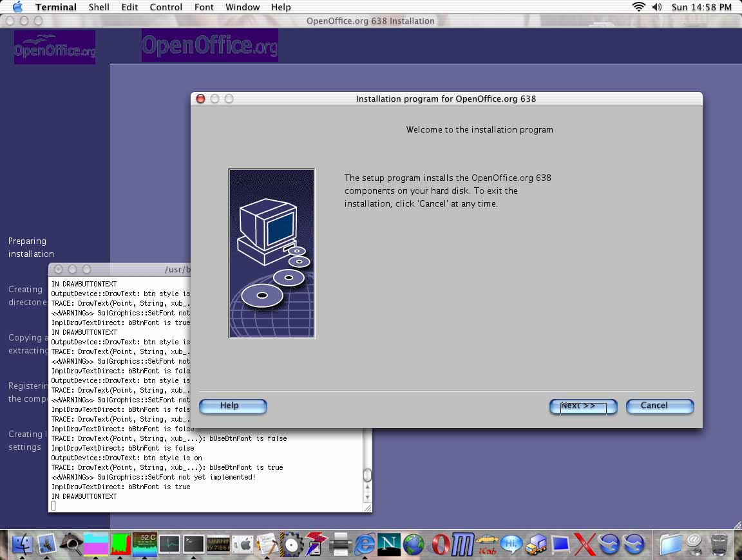Open the Font menu

coord(204,7)
